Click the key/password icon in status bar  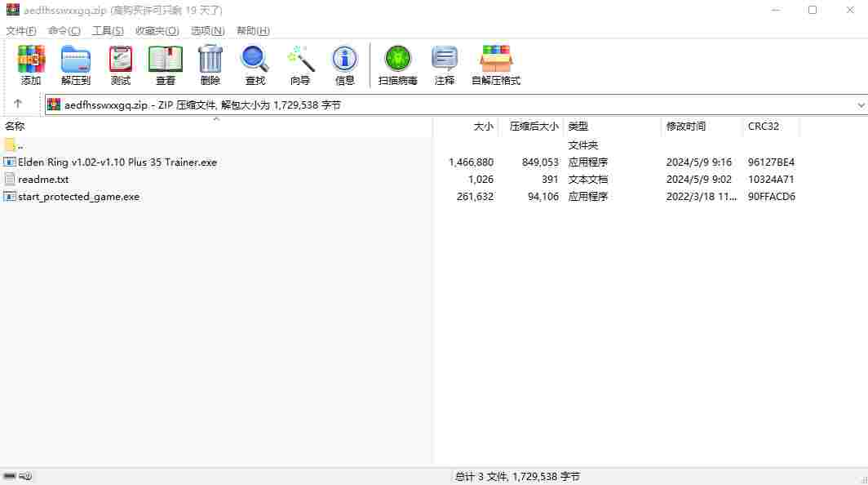pos(25,476)
